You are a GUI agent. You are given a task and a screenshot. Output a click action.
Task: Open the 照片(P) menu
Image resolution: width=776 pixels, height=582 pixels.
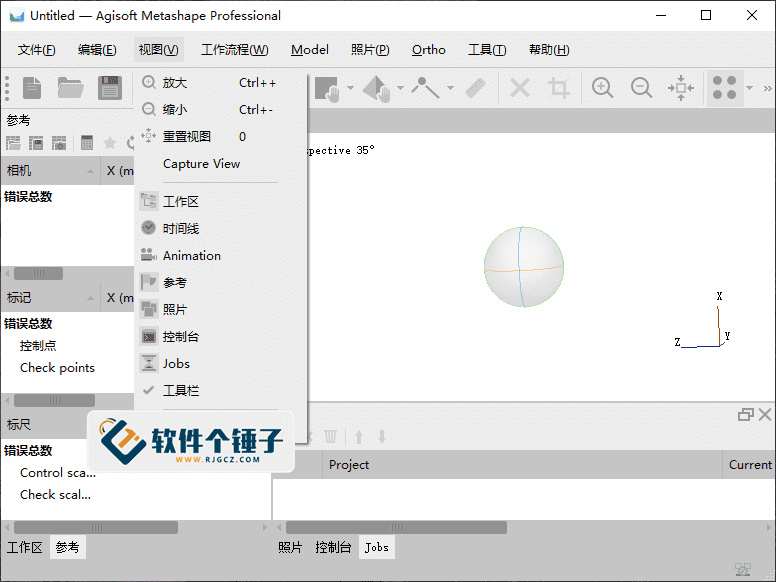point(370,50)
